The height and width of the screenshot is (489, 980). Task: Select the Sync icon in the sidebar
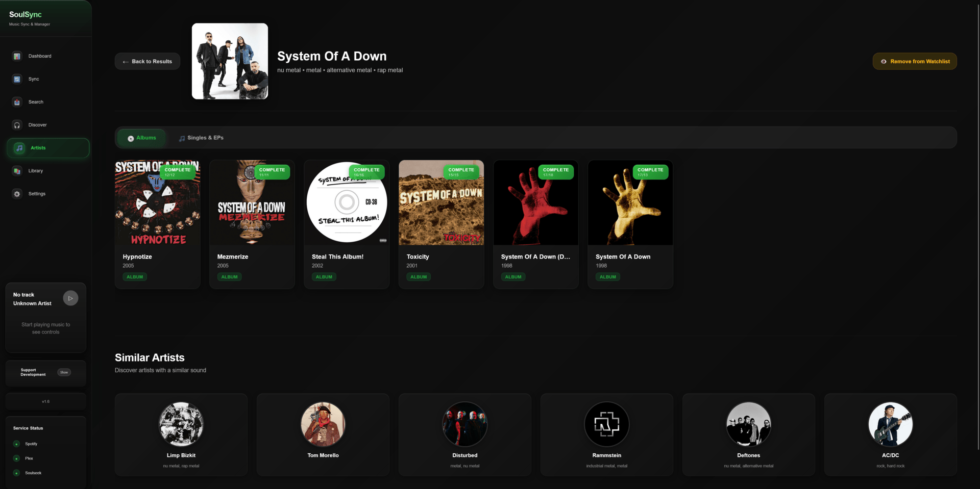[x=17, y=79]
